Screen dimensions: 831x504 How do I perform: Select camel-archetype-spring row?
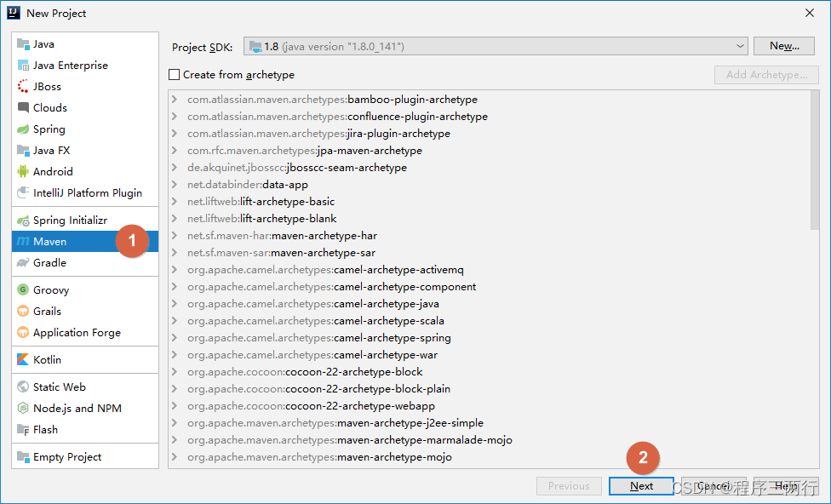(x=490, y=338)
